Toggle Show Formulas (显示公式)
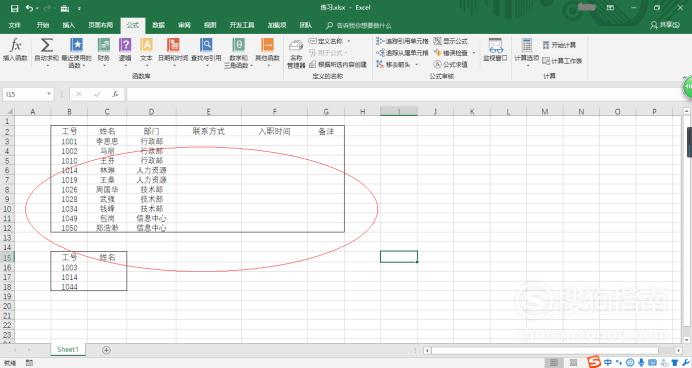This screenshot has width=692, height=368. coord(450,41)
